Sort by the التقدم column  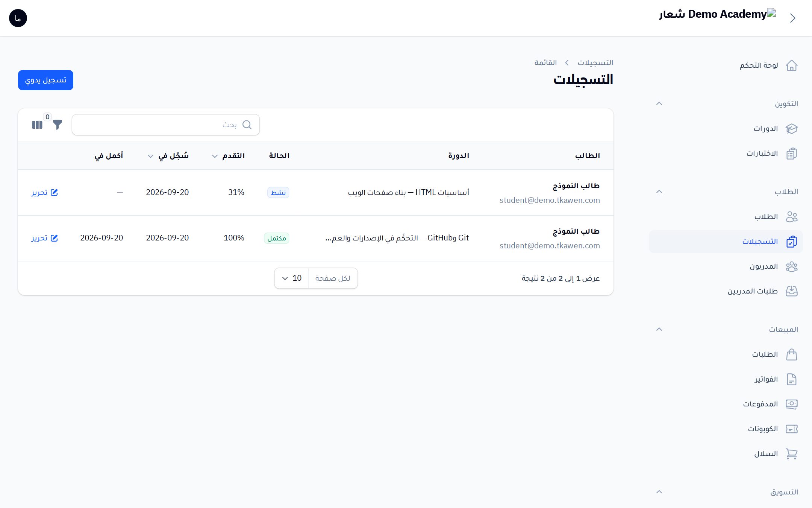pos(228,156)
